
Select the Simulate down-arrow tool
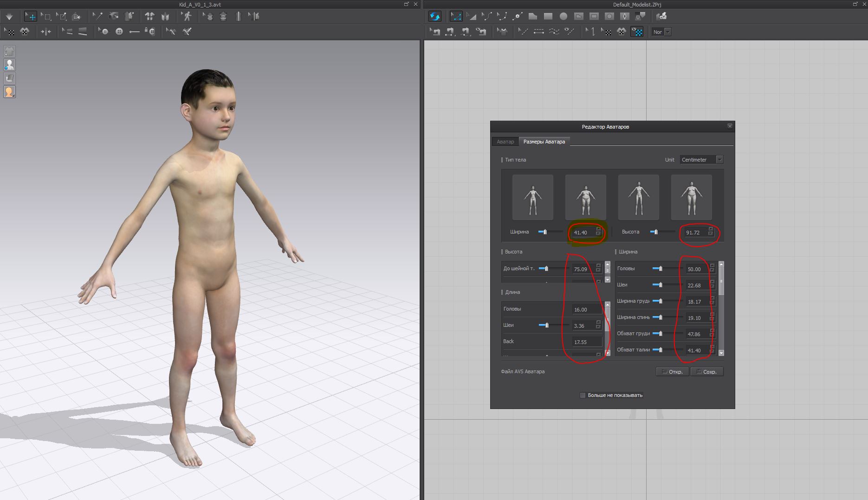tap(9, 17)
